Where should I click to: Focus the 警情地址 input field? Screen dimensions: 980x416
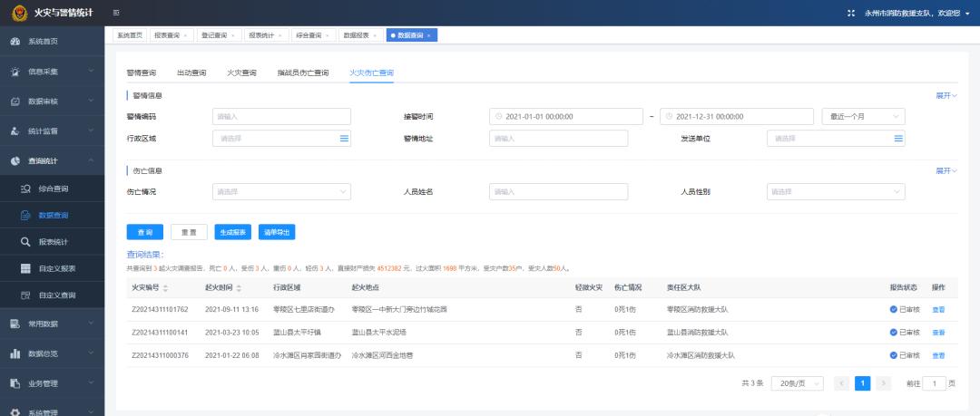tap(559, 139)
